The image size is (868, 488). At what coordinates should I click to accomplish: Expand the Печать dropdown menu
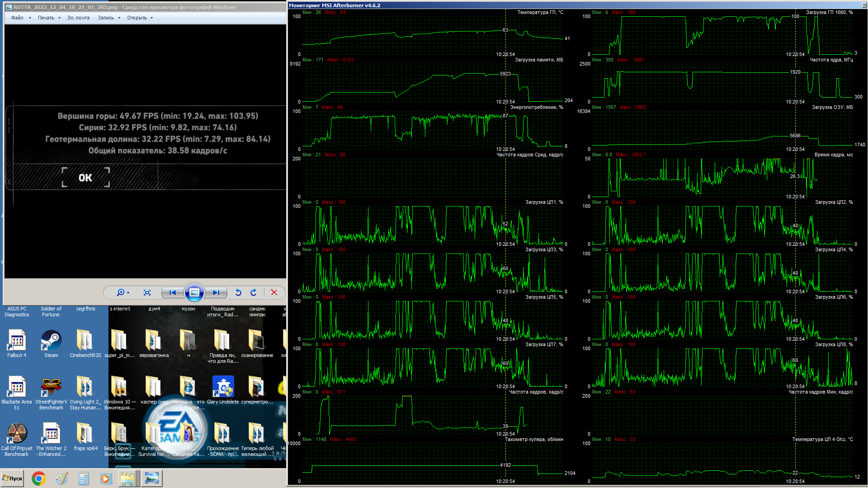[49, 18]
